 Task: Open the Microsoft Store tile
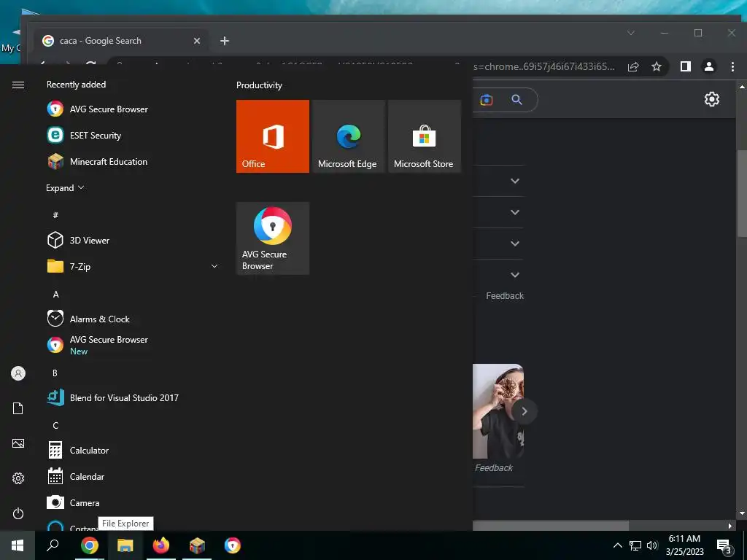tap(425, 136)
